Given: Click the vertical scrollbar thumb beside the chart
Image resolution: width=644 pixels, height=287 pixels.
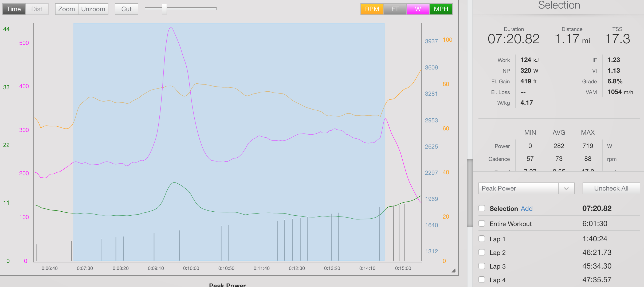Looking at the screenshot, I should click(470, 193).
